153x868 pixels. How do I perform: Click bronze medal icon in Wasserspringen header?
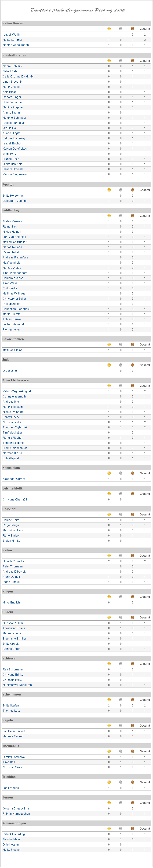point(132,829)
